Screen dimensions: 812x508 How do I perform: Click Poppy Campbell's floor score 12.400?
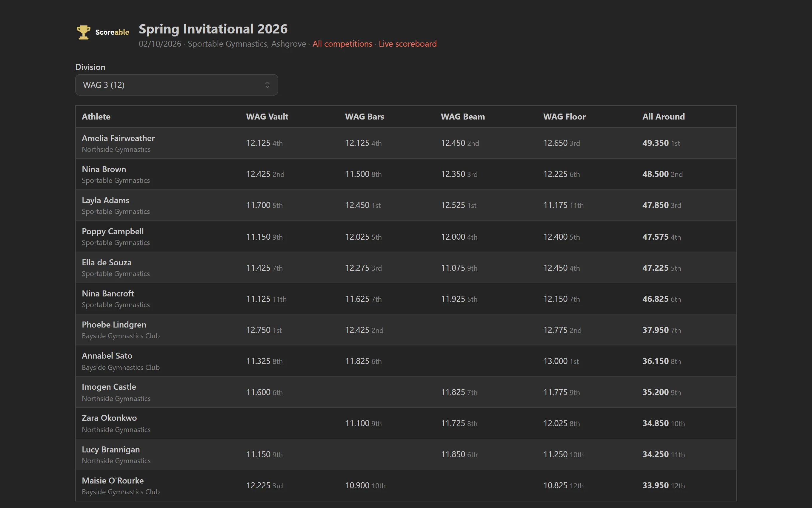click(555, 237)
